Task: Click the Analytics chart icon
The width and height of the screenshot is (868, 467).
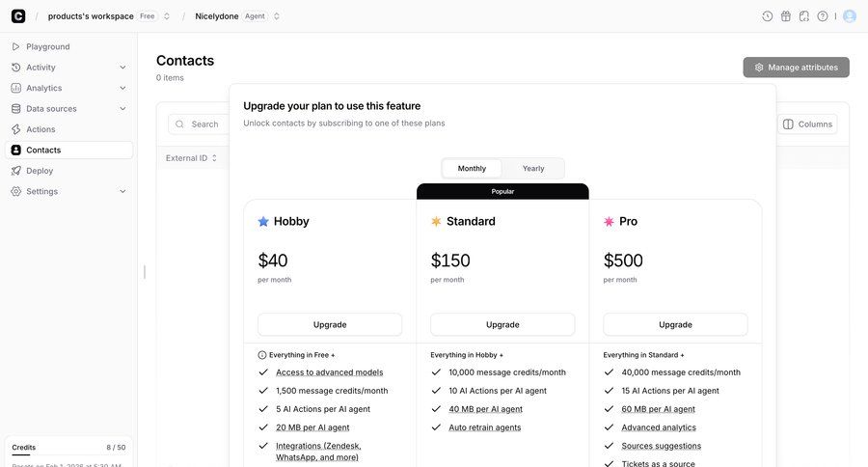Action: pyautogui.click(x=16, y=88)
